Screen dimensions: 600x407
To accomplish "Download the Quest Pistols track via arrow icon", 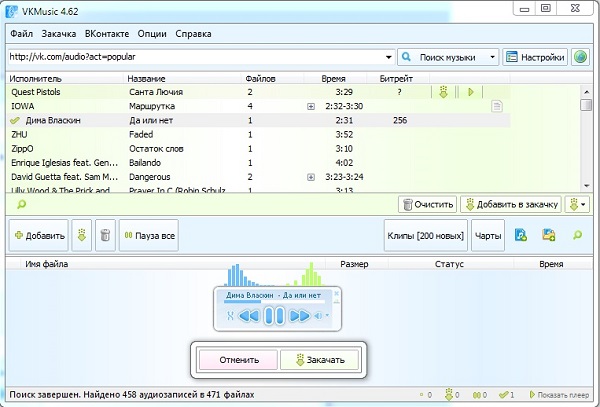I will click(443, 92).
